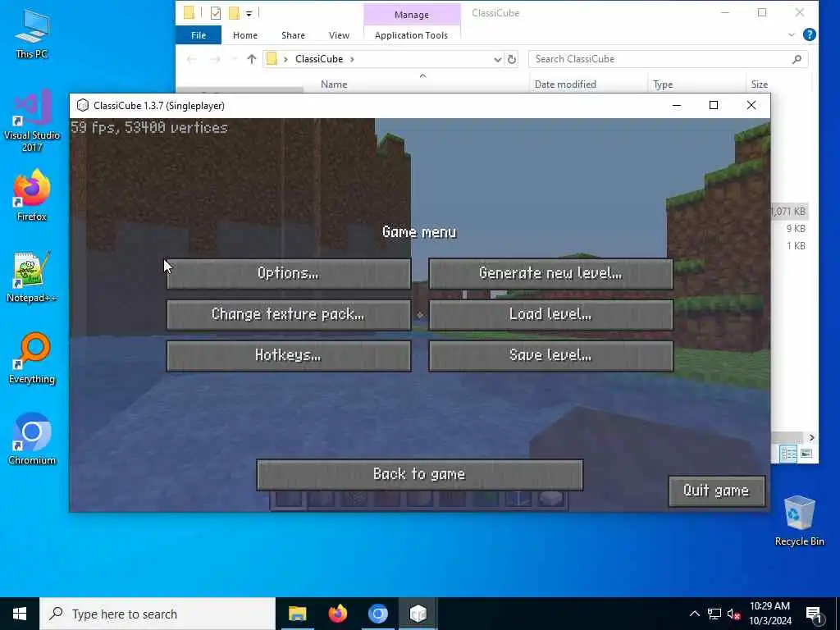Expand the Explorer ribbon chevron
Image resolution: width=840 pixels, height=630 pixels.
click(792, 34)
